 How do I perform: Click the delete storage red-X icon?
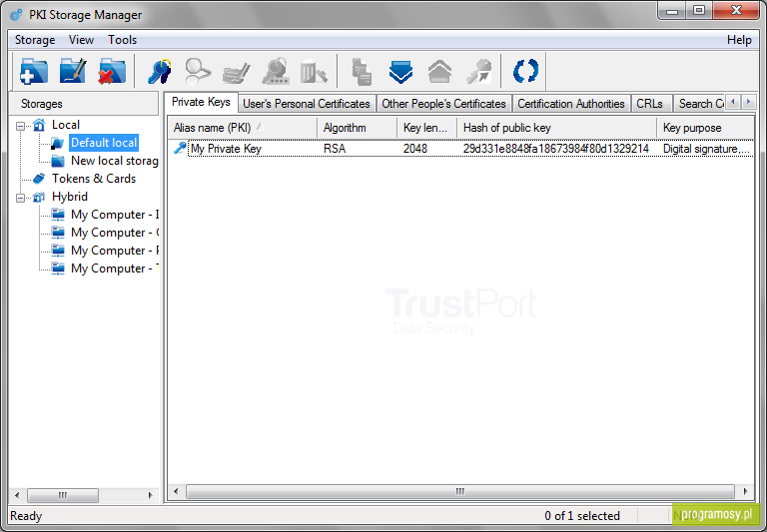click(x=112, y=72)
